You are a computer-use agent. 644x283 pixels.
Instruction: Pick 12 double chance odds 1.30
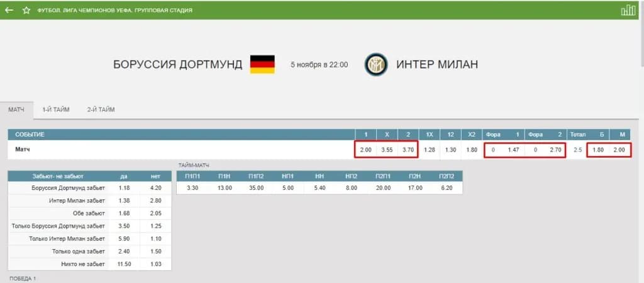pyautogui.click(x=450, y=150)
